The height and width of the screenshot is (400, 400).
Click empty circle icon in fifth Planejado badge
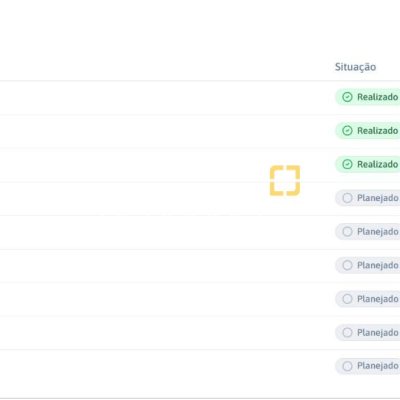[347, 333]
